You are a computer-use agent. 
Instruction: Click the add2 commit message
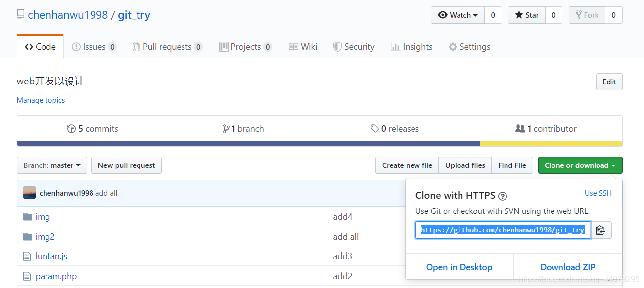343,276
